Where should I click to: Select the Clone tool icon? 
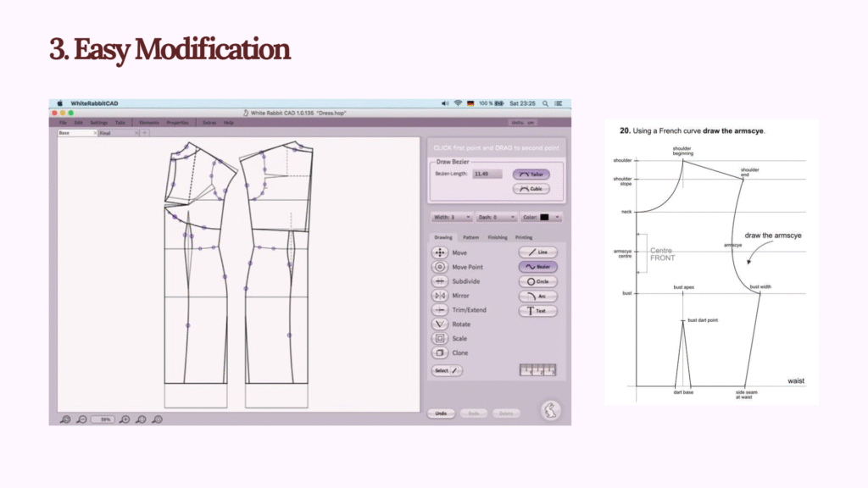[439, 352]
